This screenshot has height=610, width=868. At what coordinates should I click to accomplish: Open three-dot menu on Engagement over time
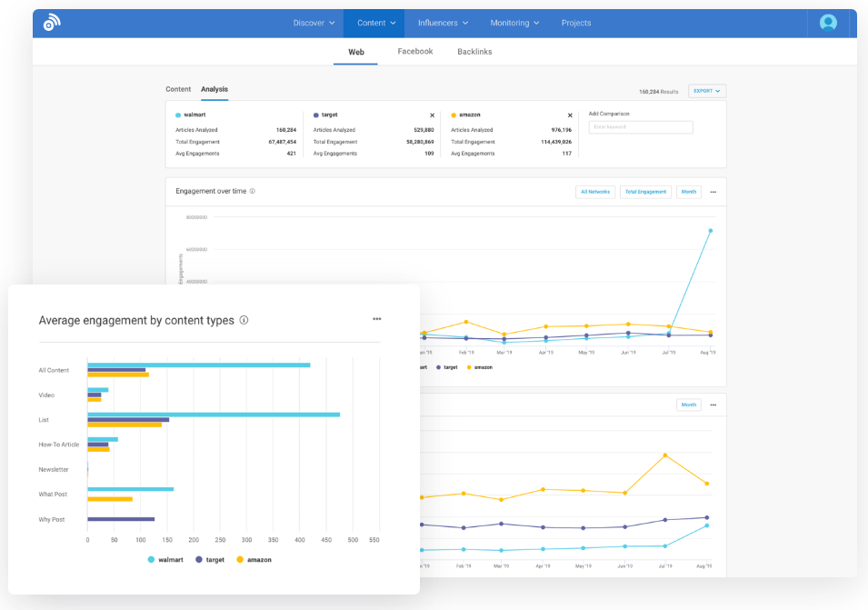coord(713,192)
